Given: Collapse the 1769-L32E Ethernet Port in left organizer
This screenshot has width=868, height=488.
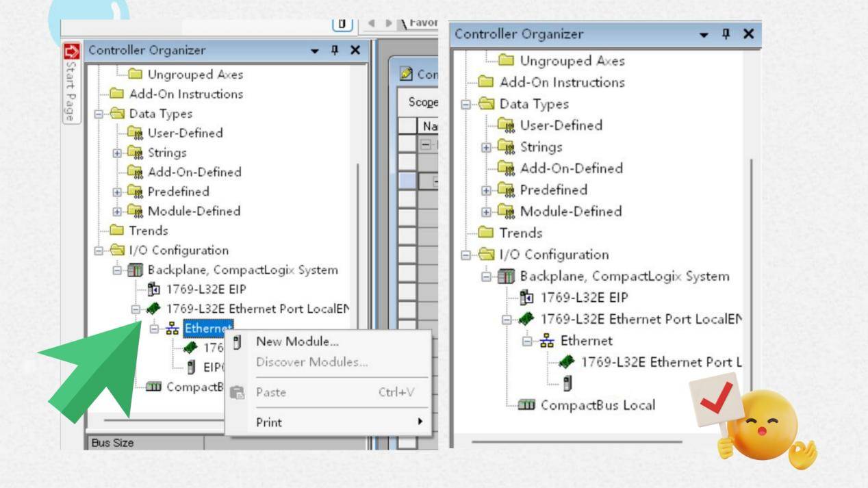Looking at the screenshot, I should 136,309.
